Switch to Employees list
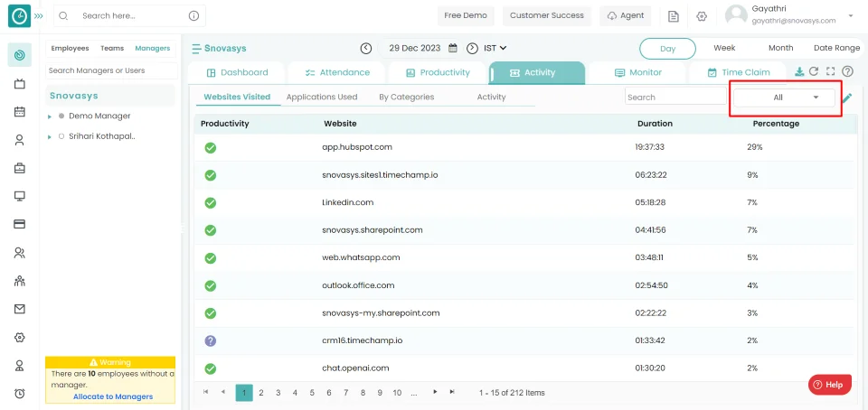Screen dimensions: 868x410 (x=70, y=48)
